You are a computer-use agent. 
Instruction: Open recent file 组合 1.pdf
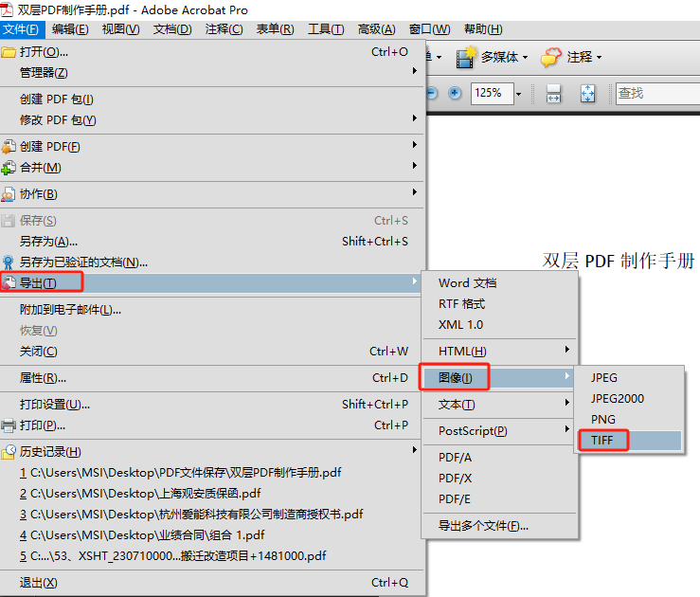(x=212, y=535)
